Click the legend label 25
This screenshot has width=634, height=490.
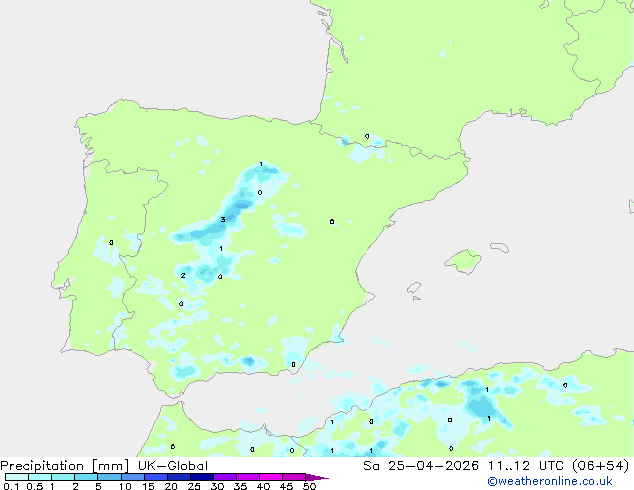point(194,486)
